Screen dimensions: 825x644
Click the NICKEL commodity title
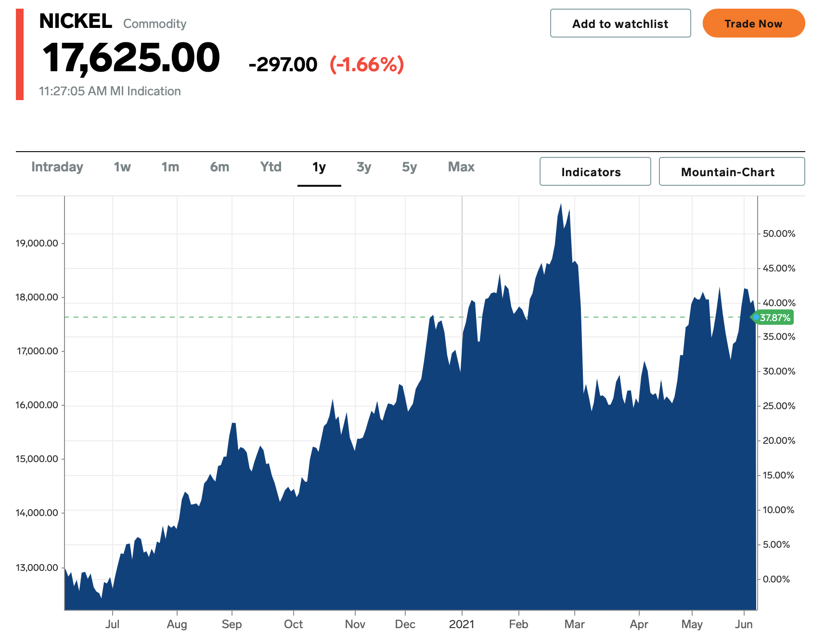click(x=76, y=21)
